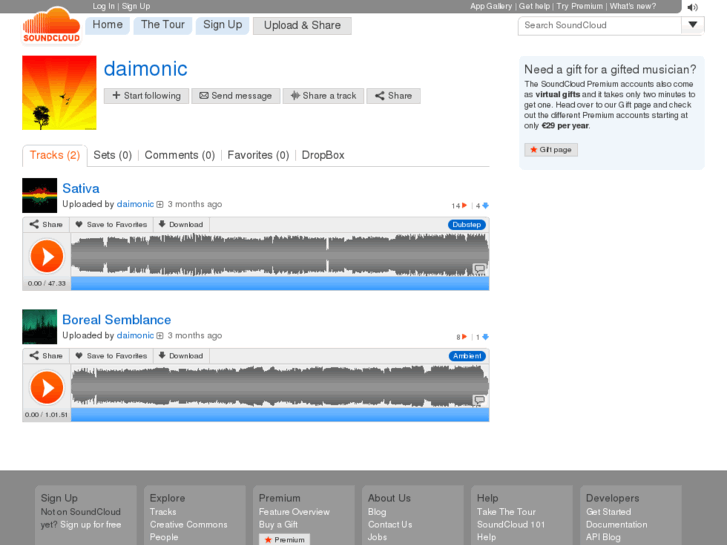Open footer Contact Us link
The height and width of the screenshot is (545, 727).
point(390,525)
